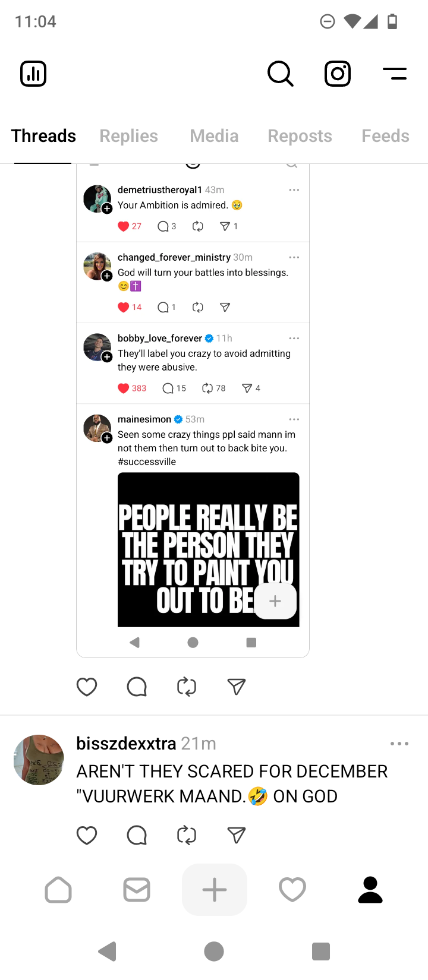Viewport: 428px width, 980px height.
Task: Open the two-line hamburger menu
Action: click(395, 74)
